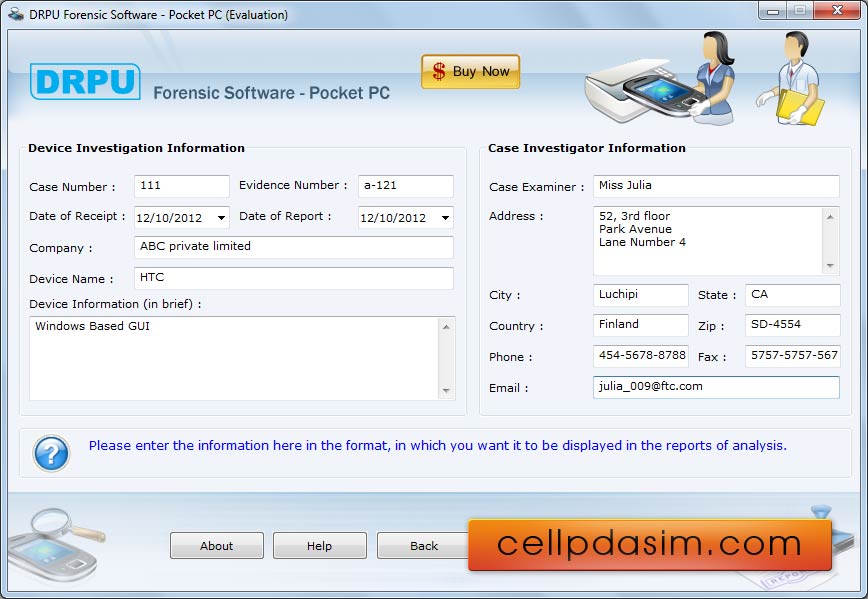This screenshot has height=599, width=868.
Task: Click the Address text area
Action: click(707, 241)
